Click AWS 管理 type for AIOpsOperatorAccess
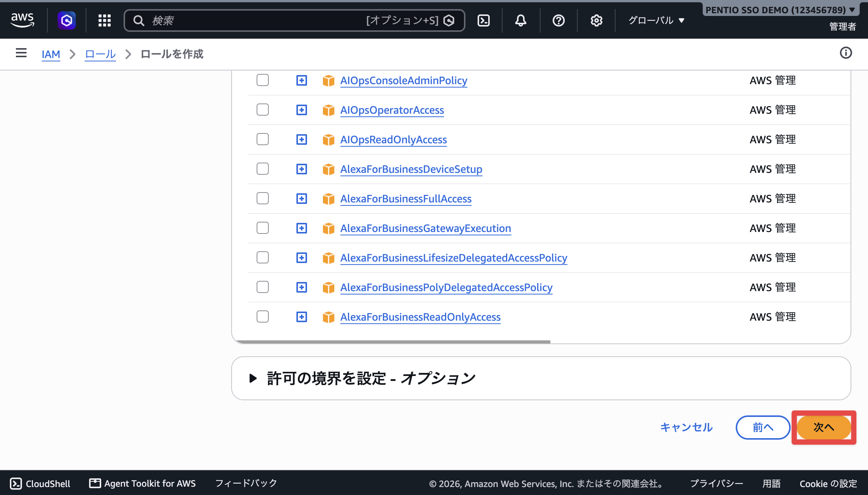The image size is (868, 495). 772,110
